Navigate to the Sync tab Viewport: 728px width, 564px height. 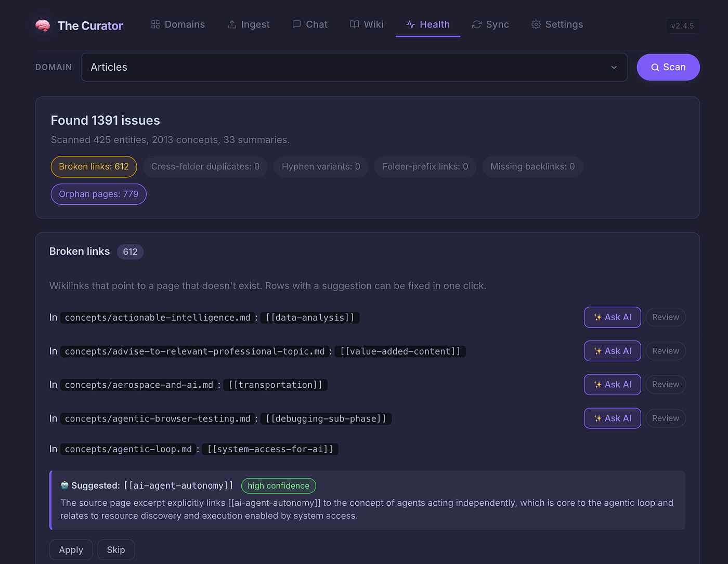coord(491,24)
